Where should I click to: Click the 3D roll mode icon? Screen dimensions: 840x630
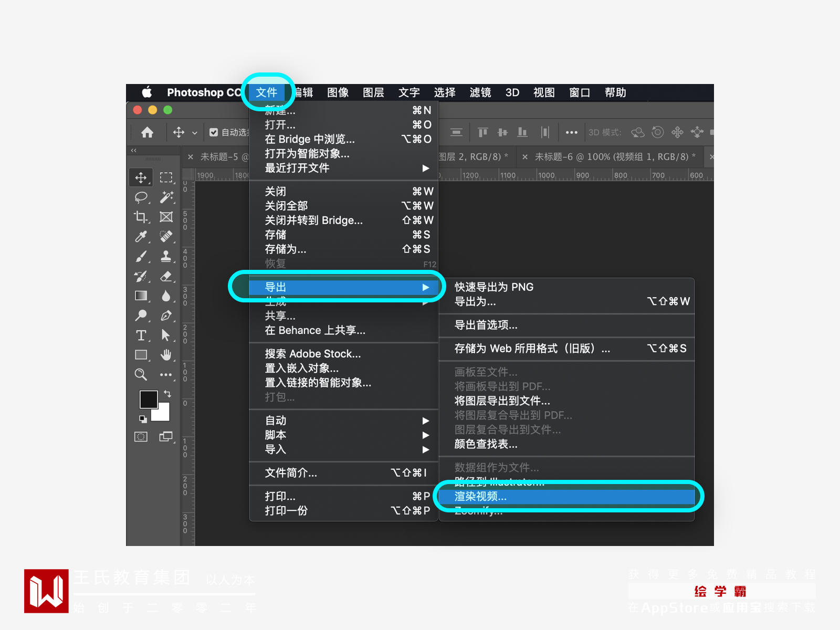[x=657, y=132]
